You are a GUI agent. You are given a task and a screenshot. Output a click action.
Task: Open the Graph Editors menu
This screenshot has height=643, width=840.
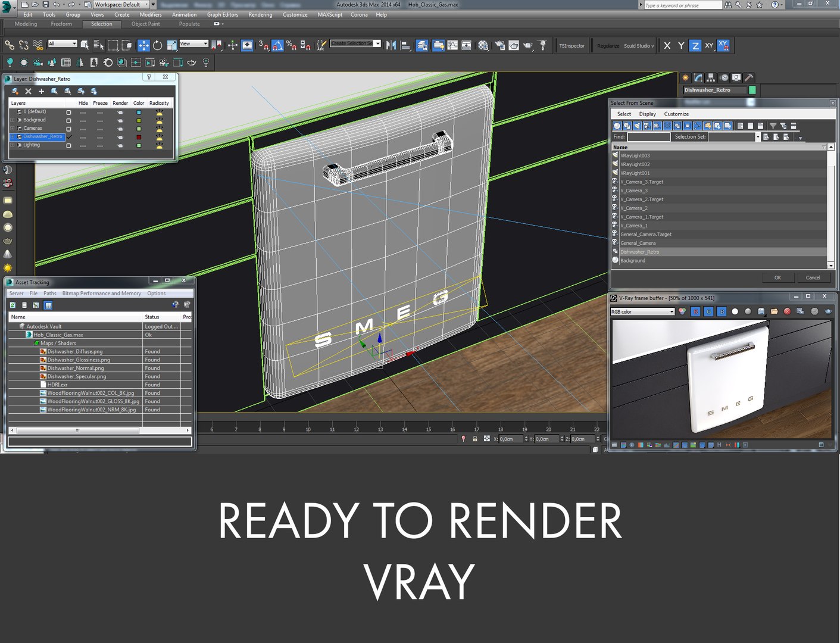tap(223, 15)
